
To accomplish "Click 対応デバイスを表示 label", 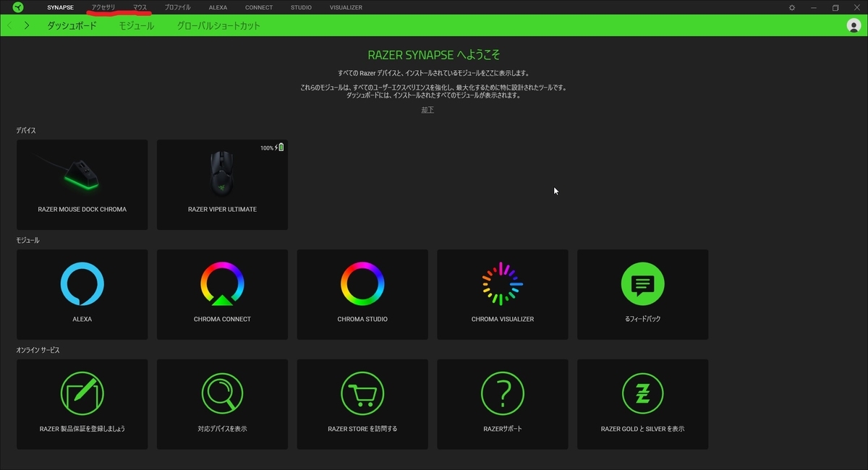I will [x=222, y=429].
